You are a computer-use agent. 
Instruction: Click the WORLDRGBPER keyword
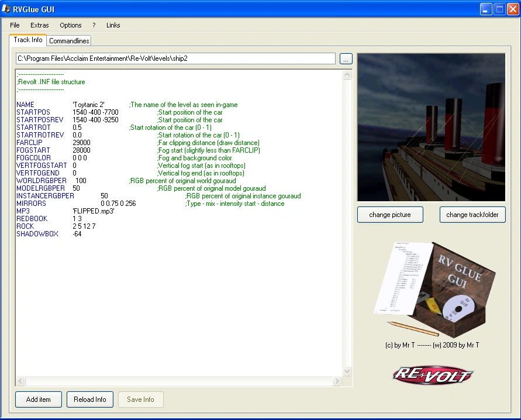(42, 181)
